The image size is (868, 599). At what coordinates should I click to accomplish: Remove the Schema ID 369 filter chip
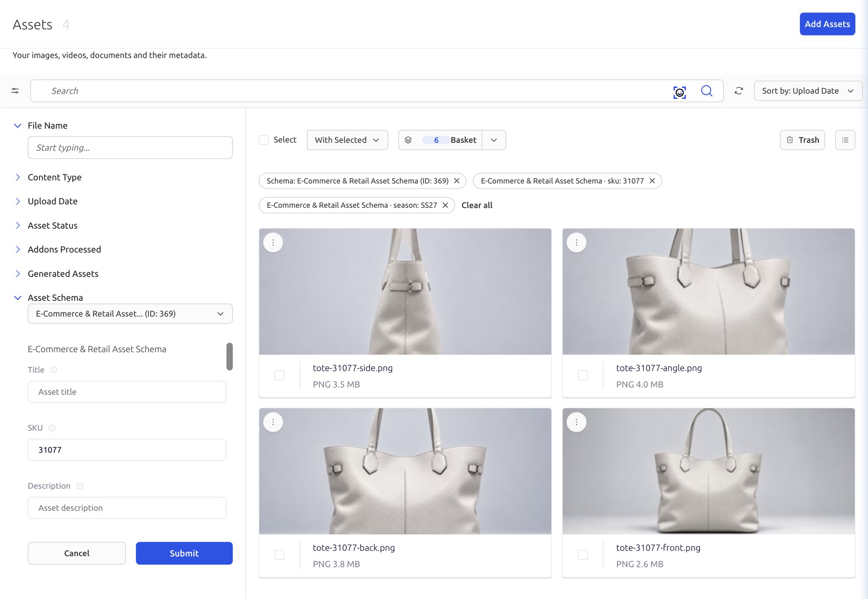point(457,181)
